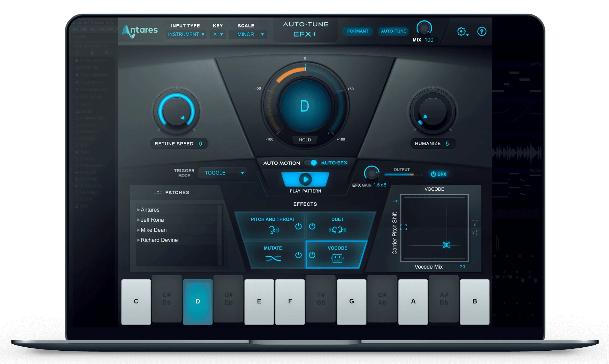Click the Antares logo
The image size is (609, 364).
pyautogui.click(x=140, y=32)
